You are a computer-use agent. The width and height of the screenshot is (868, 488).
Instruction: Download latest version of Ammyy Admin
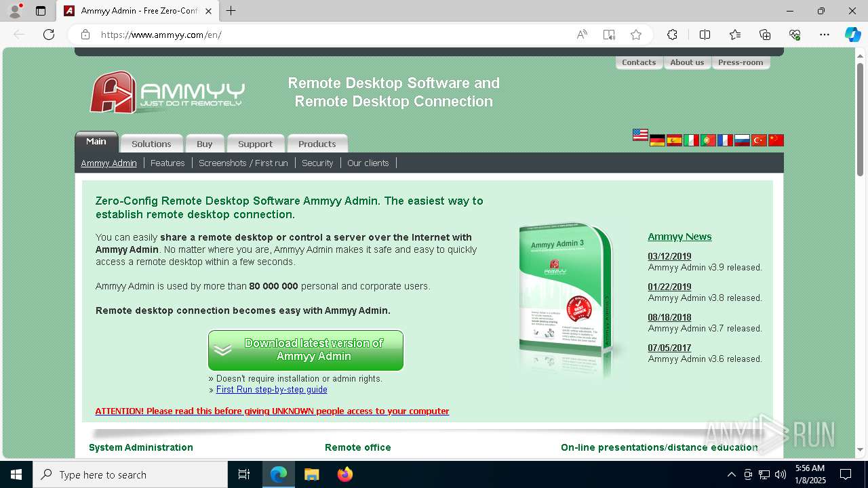click(306, 350)
